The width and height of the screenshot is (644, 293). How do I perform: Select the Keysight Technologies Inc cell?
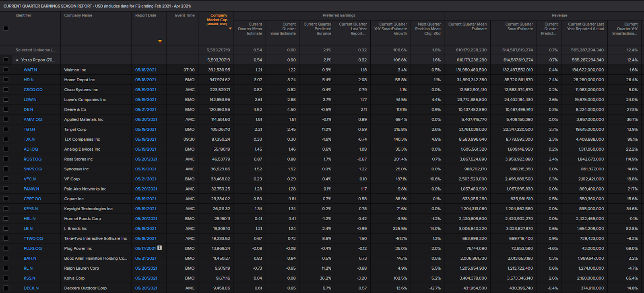[x=88, y=209]
